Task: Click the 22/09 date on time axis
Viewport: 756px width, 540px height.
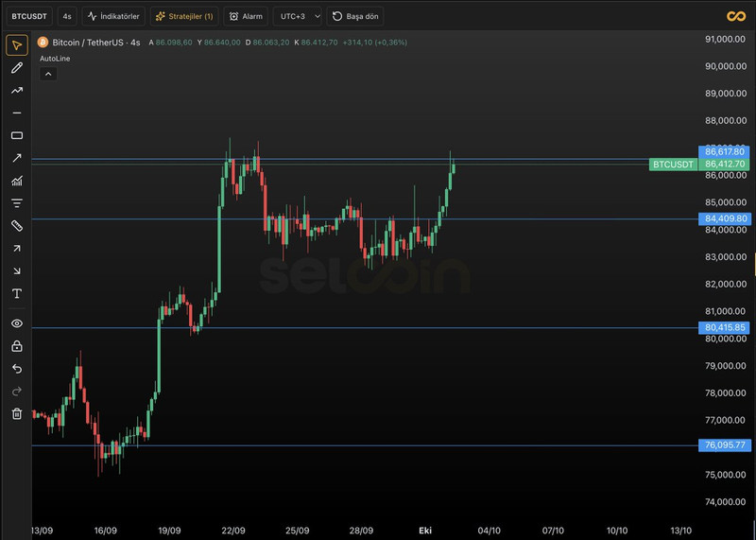Action: (x=233, y=531)
